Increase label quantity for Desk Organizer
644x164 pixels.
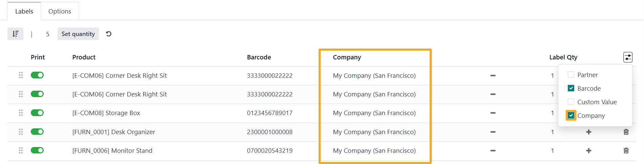(x=589, y=132)
